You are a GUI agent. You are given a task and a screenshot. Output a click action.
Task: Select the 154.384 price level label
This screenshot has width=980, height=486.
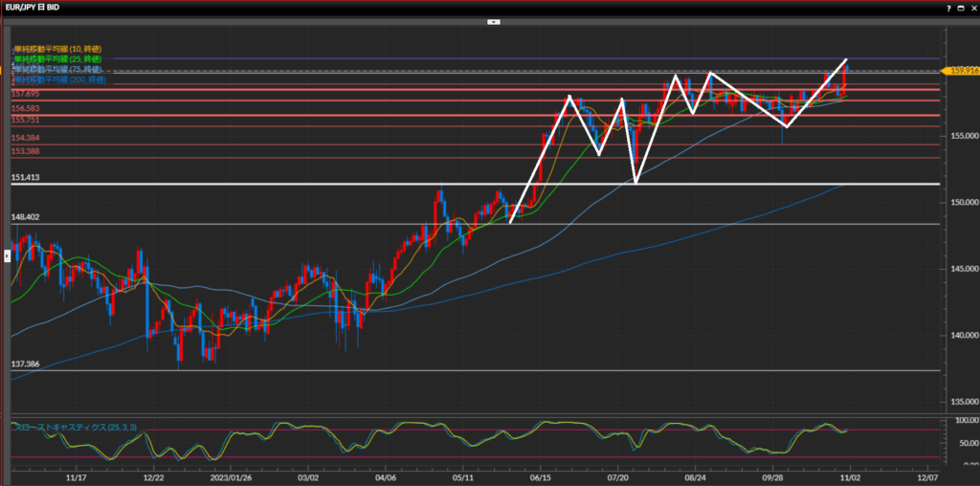coord(25,139)
